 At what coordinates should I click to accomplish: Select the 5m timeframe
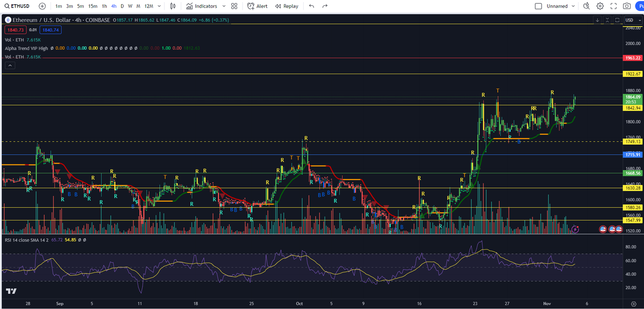(80, 6)
